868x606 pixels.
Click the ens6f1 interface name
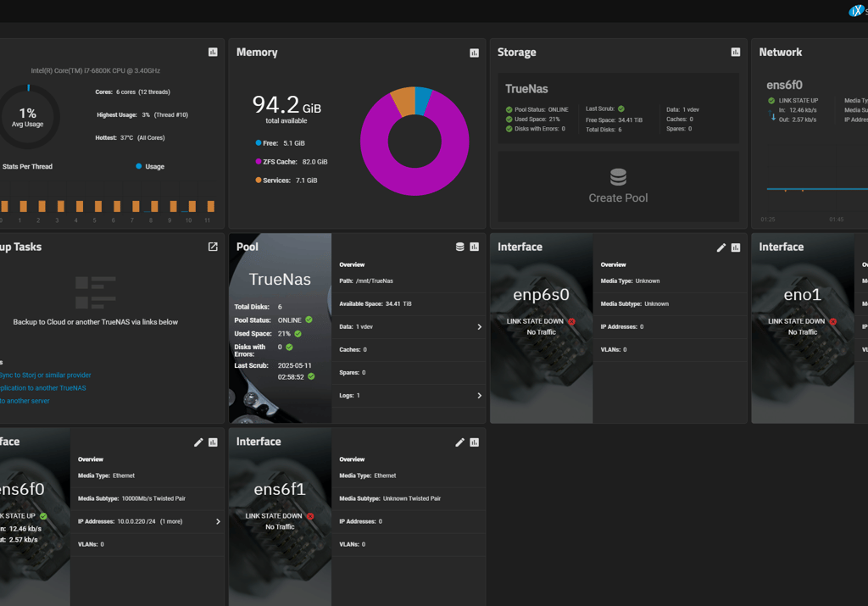280,489
